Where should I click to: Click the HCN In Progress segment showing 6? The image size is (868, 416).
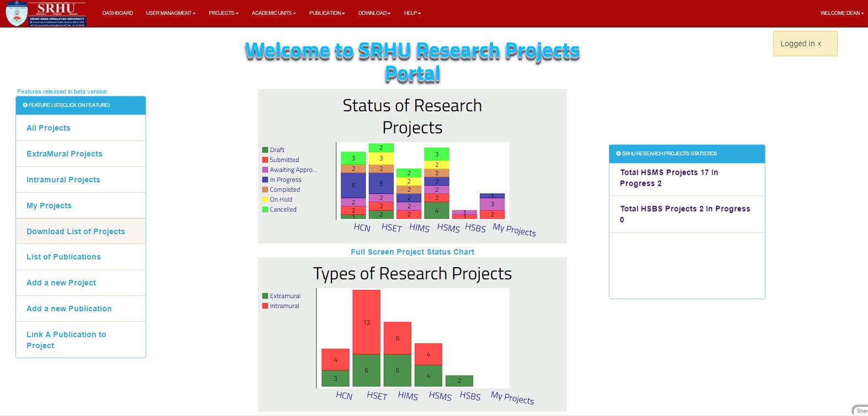click(353, 185)
